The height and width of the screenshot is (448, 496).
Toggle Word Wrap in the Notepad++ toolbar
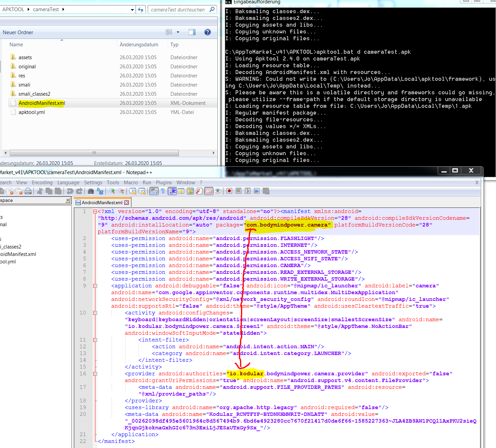[154, 191]
